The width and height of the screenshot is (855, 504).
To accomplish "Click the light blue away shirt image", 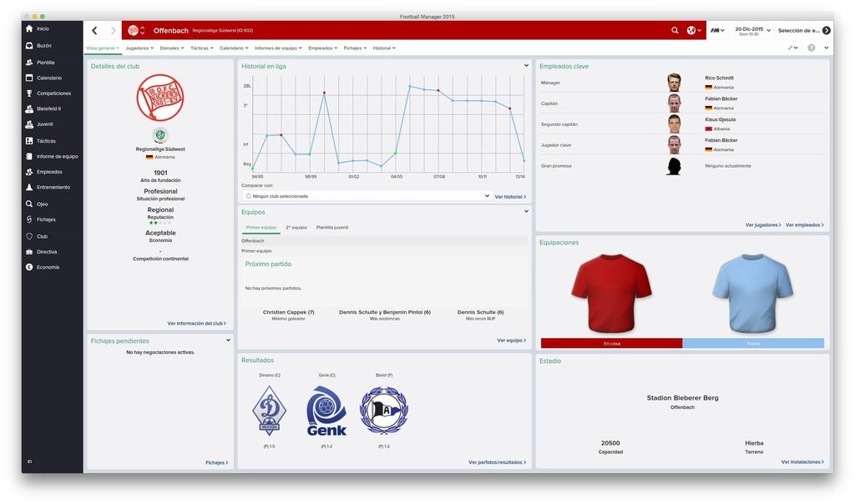I will (x=753, y=293).
